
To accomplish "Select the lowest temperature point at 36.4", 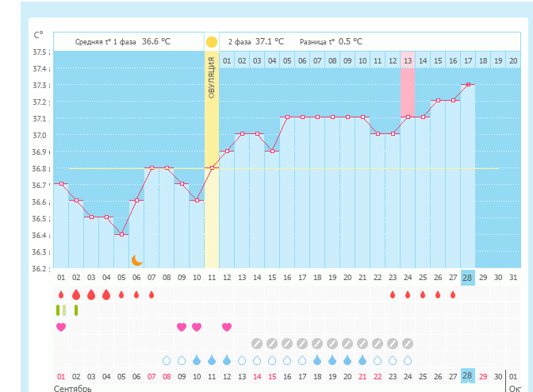I will pyautogui.click(x=121, y=234).
